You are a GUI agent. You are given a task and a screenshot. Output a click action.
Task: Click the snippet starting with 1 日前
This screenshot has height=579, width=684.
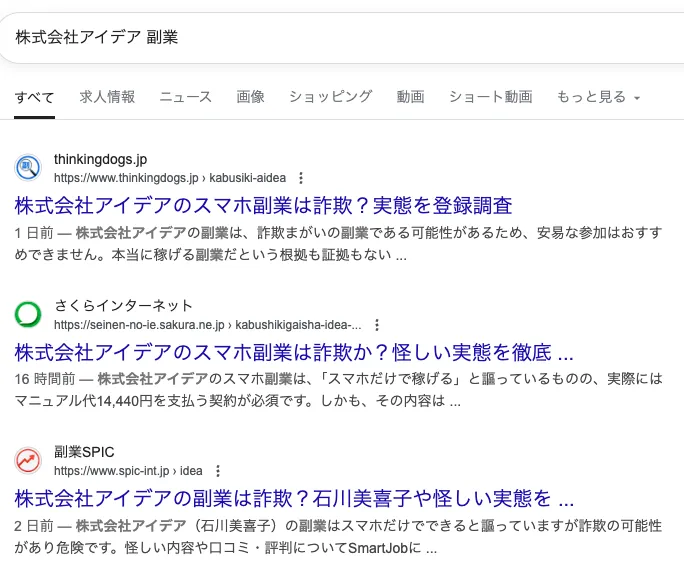click(x=338, y=243)
